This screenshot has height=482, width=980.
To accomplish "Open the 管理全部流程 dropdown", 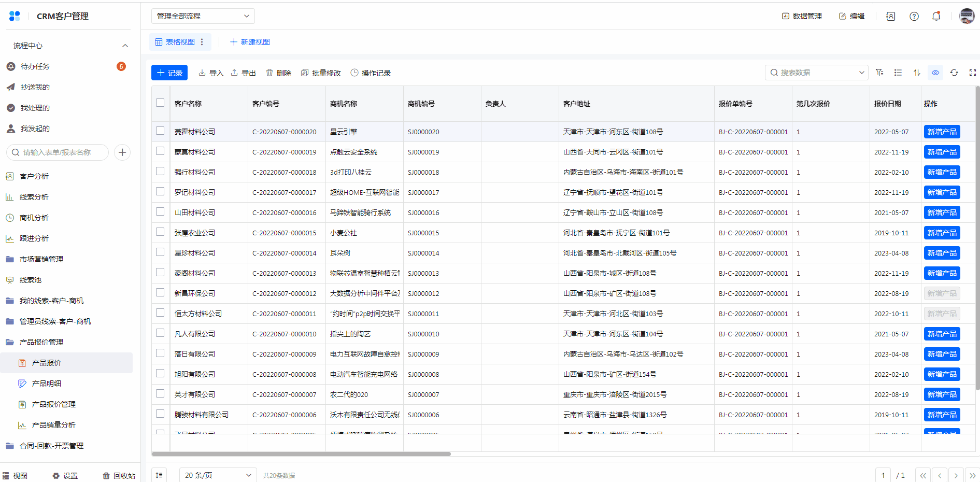I will click(203, 16).
